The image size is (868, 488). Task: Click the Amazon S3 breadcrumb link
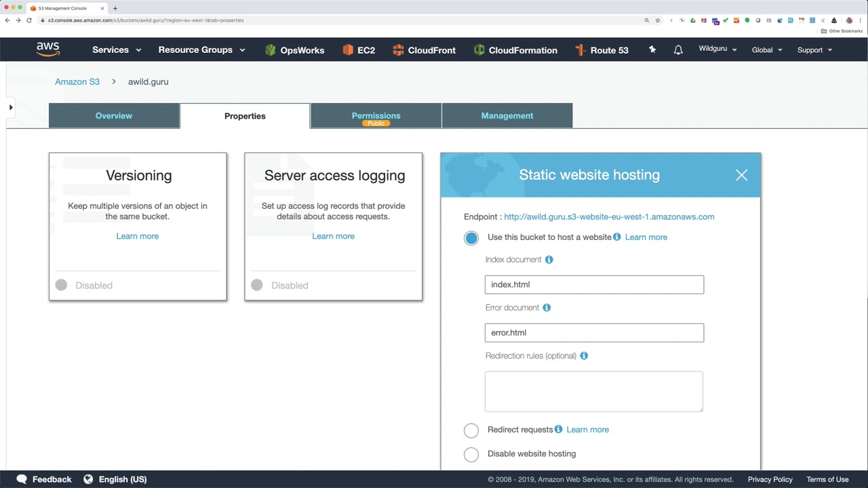click(77, 81)
